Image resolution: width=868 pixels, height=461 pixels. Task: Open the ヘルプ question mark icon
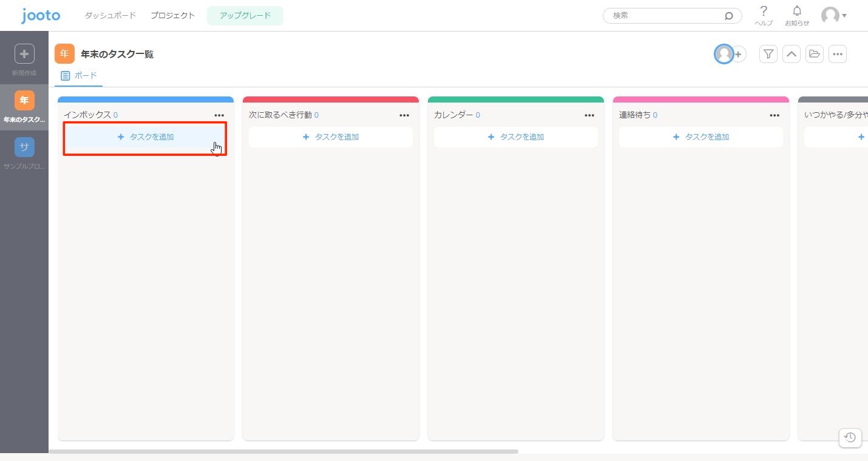tap(764, 16)
